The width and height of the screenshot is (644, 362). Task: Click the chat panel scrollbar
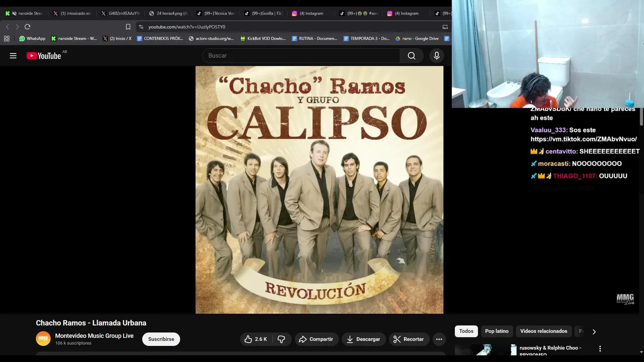click(x=641, y=116)
